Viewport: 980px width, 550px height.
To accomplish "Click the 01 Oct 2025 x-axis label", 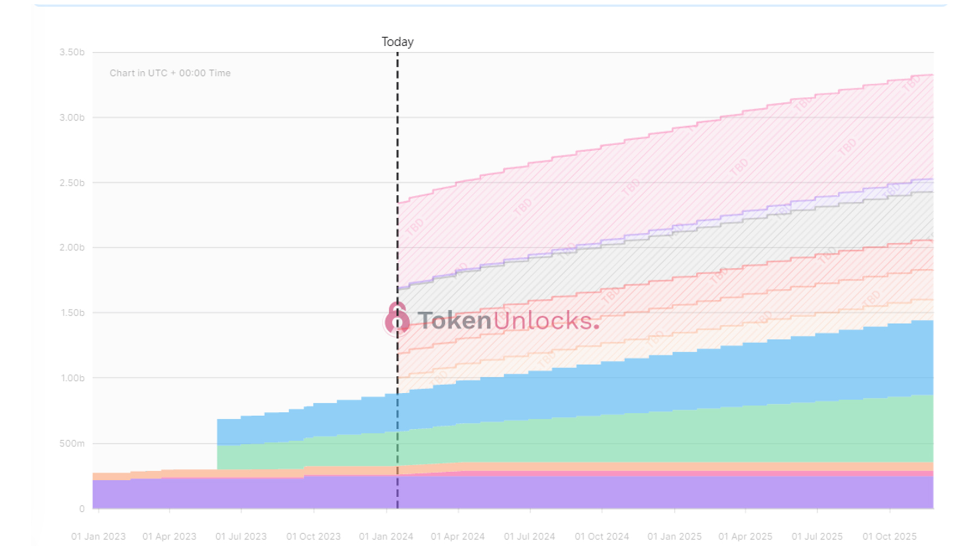I will pos(889,536).
